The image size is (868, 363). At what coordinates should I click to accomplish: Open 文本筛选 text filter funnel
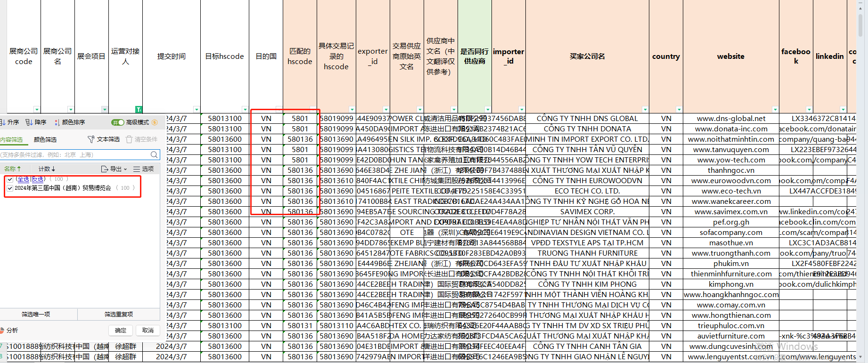point(91,139)
